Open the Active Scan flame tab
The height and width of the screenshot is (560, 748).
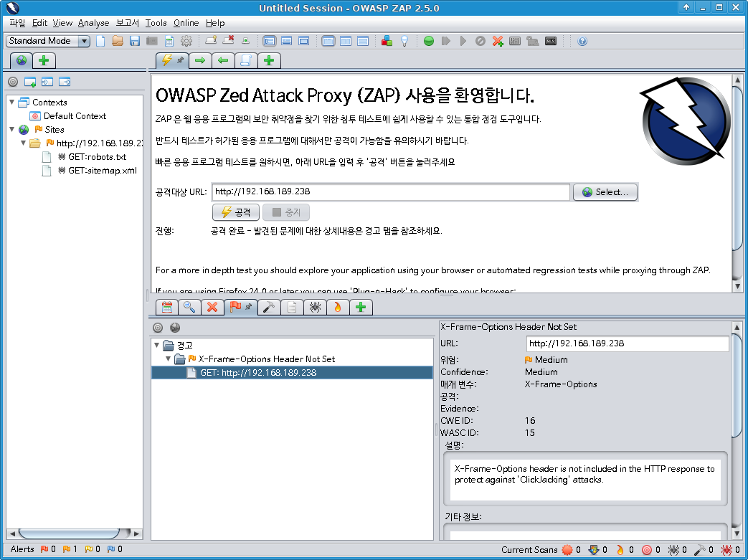pos(338,307)
